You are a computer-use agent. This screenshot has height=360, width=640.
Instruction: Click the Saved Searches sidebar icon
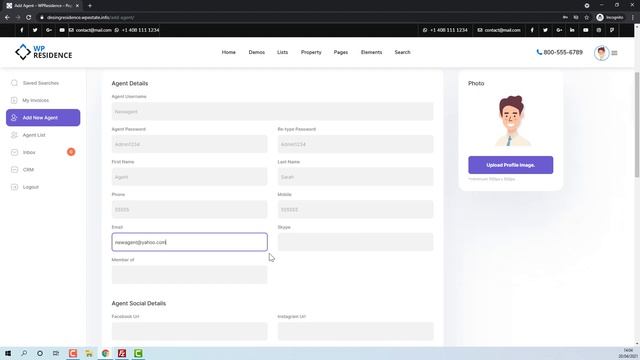14,83
